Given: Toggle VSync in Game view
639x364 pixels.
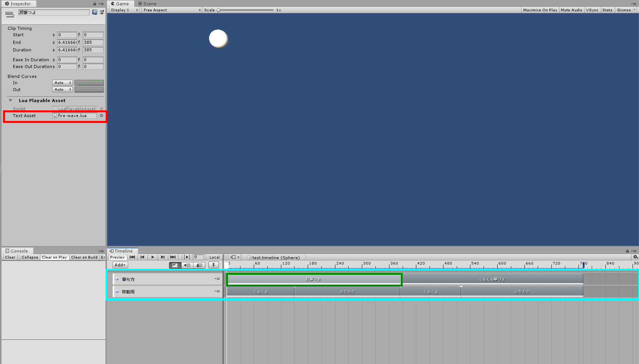Looking at the screenshot, I should [592, 10].
